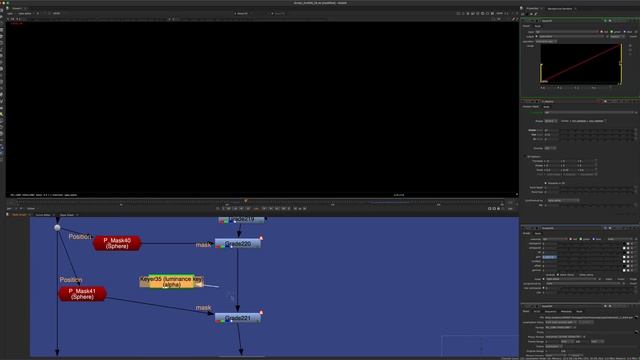Toggle red channel checkbox in Grade panel
This screenshot has width=640, height=360.
571,239
